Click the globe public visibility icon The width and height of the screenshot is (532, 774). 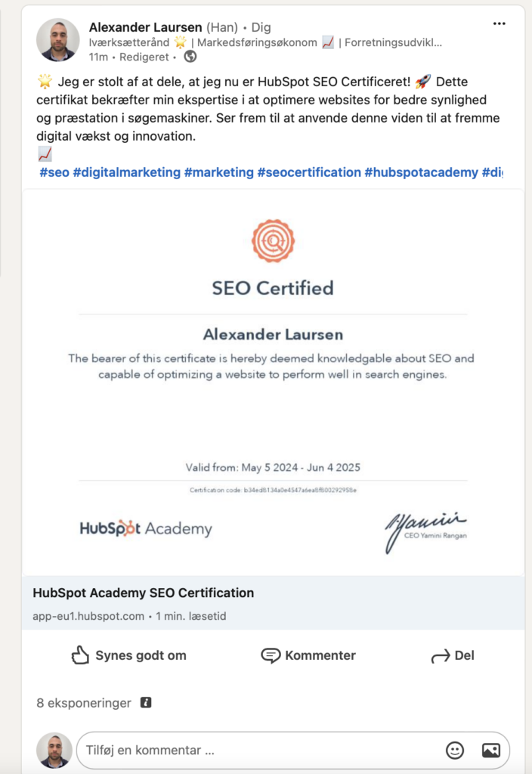(x=190, y=57)
